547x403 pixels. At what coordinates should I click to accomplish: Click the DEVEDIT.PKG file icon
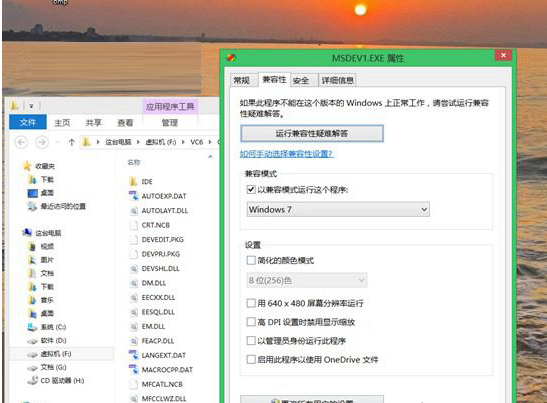point(134,239)
